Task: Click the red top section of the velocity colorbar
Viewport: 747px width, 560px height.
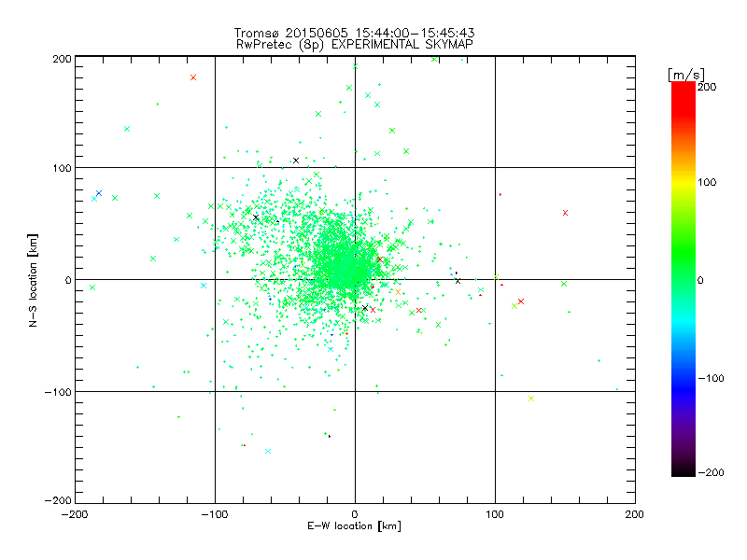Action: click(x=684, y=98)
